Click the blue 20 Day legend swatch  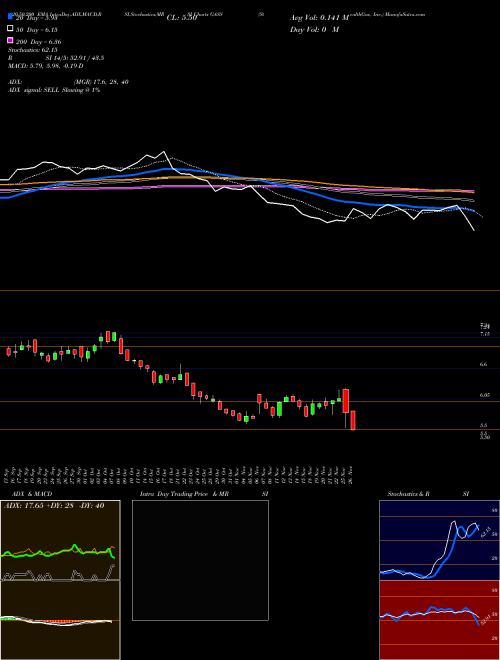click(11, 17)
